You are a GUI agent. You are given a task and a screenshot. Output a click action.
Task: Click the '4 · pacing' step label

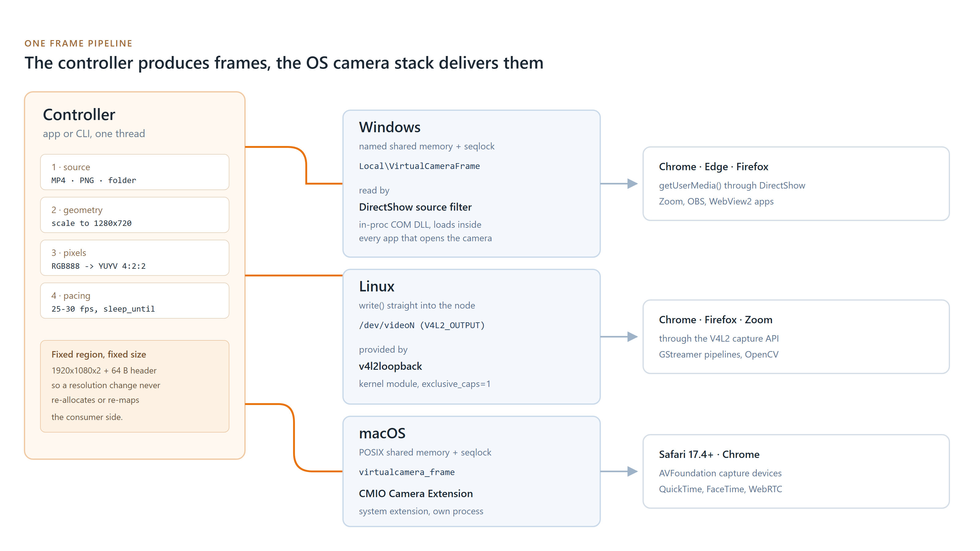click(71, 296)
